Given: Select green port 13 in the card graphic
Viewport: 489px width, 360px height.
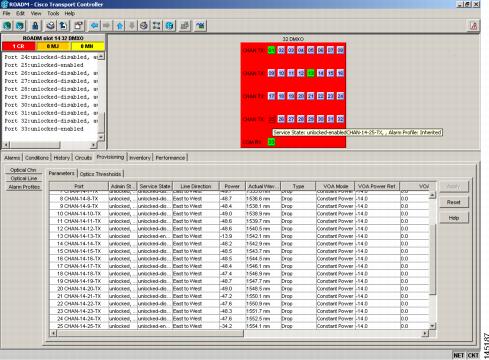Looking at the screenshot, I should 311,73.
